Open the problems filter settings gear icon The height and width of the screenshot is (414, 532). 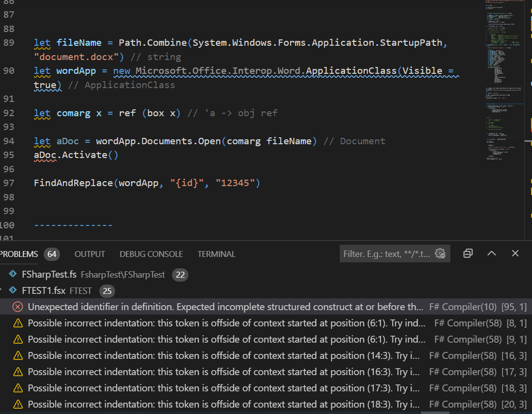click(x=440, y=254)
